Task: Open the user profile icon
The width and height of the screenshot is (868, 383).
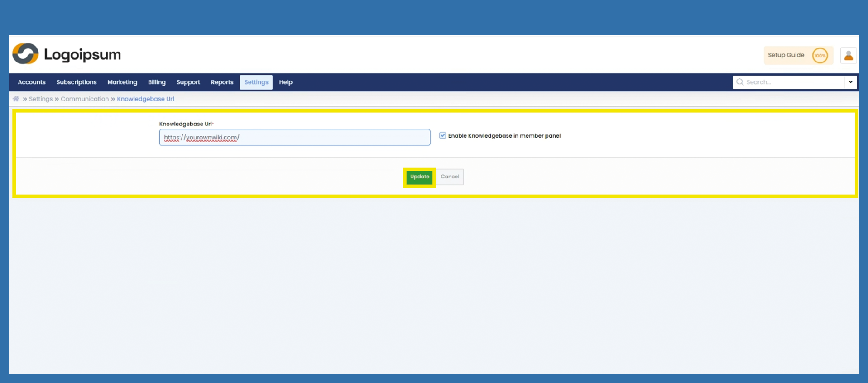Action: (848, 55)
